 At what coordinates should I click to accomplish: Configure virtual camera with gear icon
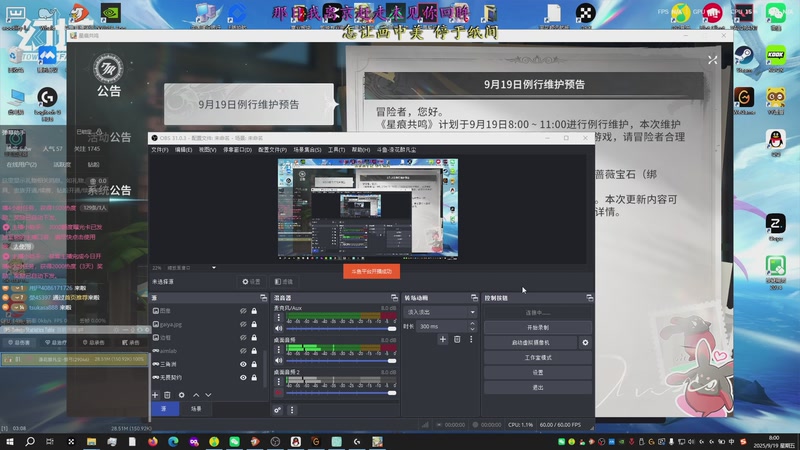coord(585,342)
